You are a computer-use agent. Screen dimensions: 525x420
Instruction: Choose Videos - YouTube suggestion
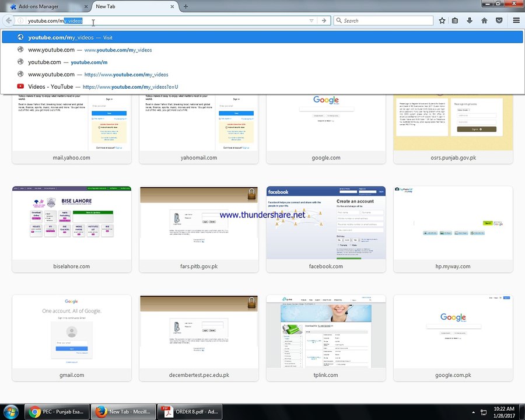(x=262, y=86)
